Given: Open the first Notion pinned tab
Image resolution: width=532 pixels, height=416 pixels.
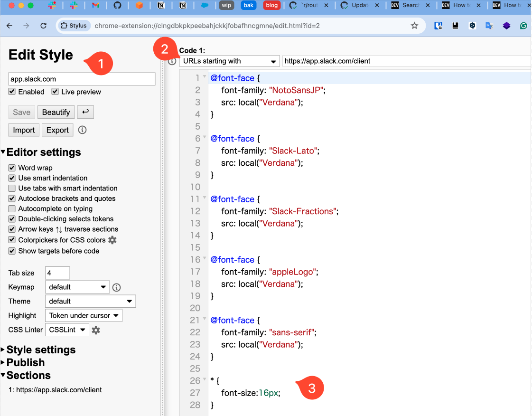Looking at the screenshot, I should (161, 5).
